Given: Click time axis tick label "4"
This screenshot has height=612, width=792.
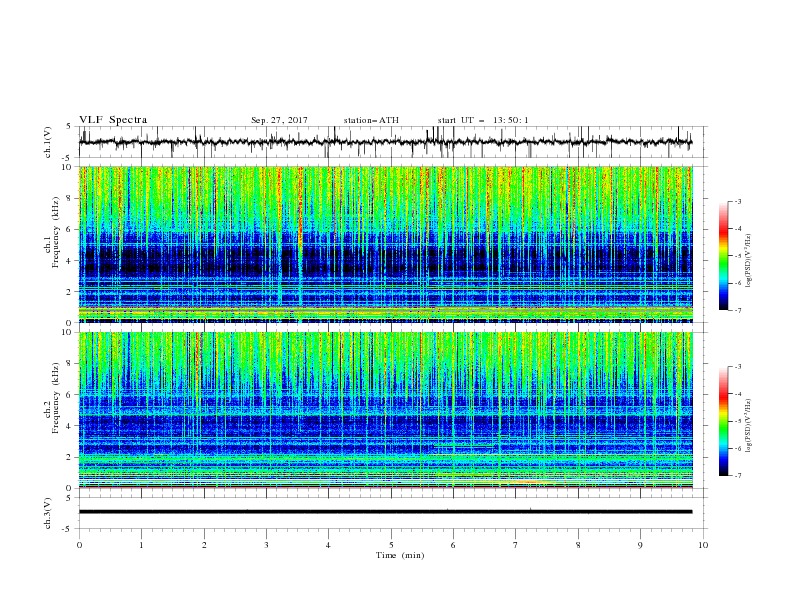Looking at the screenshot, I should (x=328, y=545).
